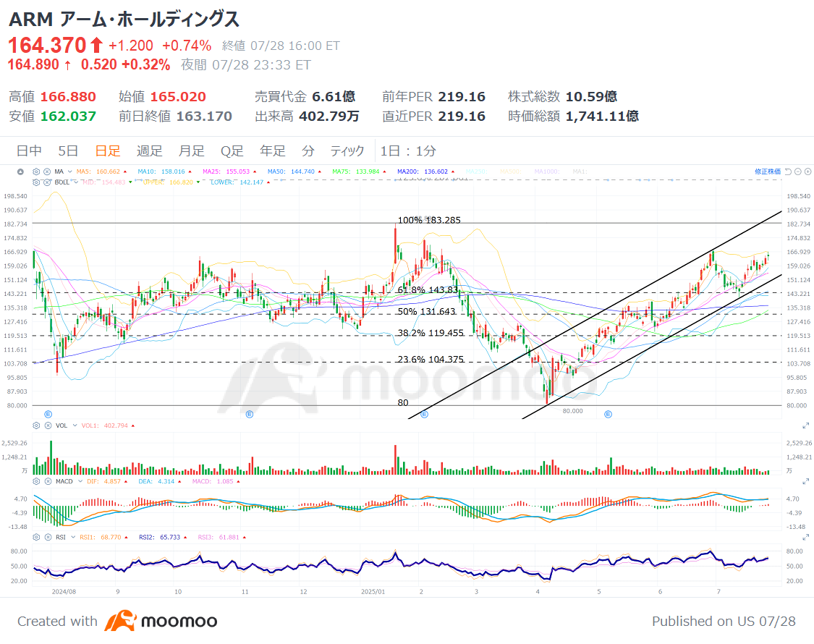Click the 100% 183.285 Fibonacci label
Image resolution: width=814 pixels, height=644 pixels.
pyautogui.click(x=429, y=220)
